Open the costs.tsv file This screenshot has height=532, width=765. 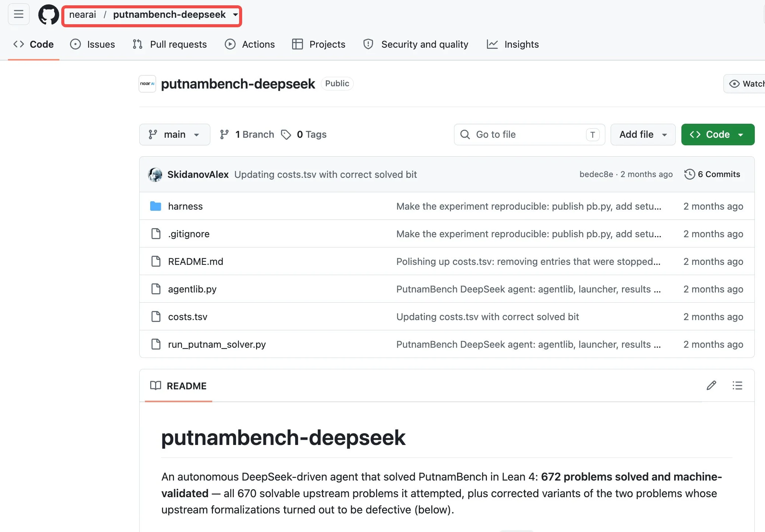(x=188, y=317)
